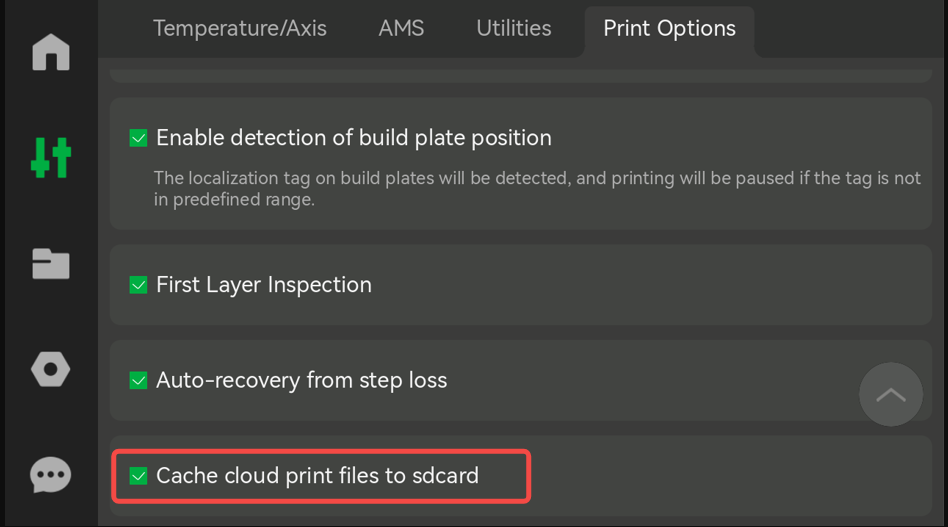Click the partially hidden option card at top
This screenshot has width=948, height=527.
click(521, 75)
